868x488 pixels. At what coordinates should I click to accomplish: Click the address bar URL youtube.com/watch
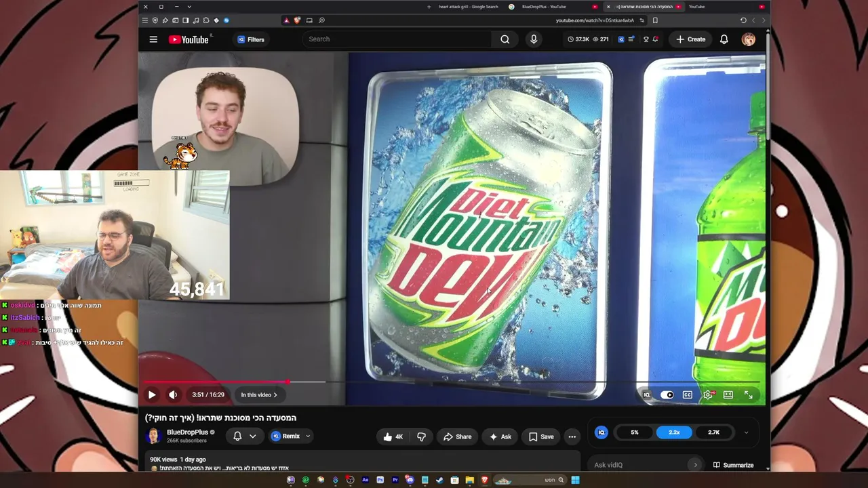(x=595, y=20)
